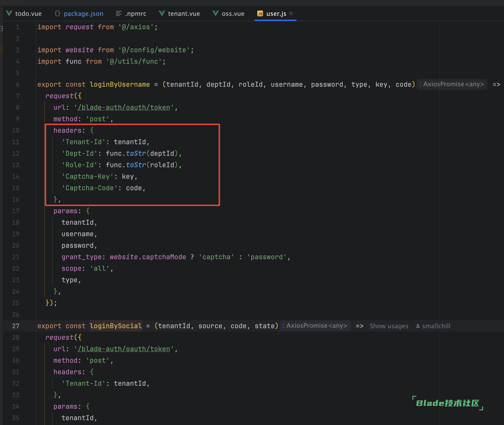The width and height of the screenshot is (504, 425).
Task: Open the '/blade-auth/oauth/token' URL on line 29
Action: [124, 349]
